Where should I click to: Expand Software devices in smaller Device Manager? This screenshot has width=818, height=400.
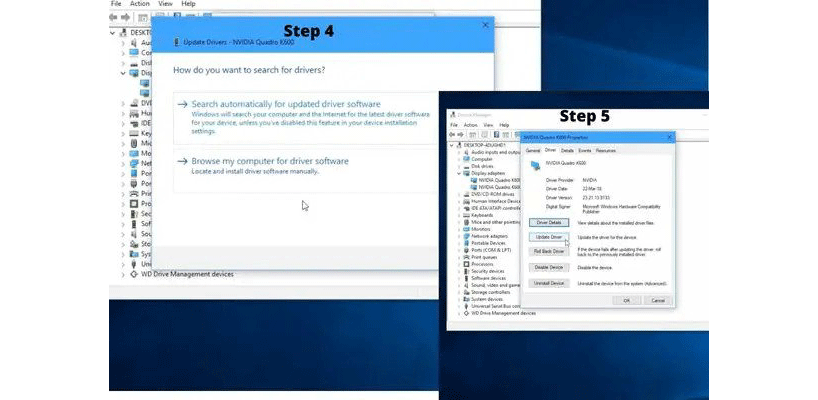(x=459, y=278)
